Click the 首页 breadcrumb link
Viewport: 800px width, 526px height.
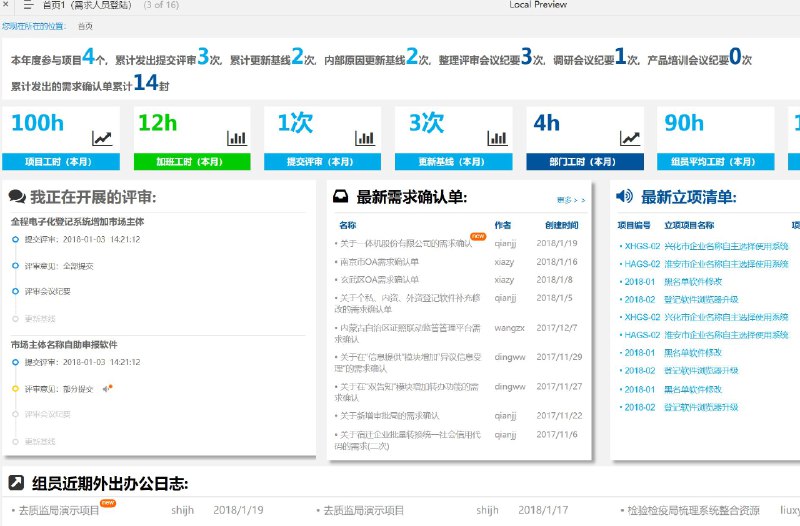click(x=85, y=26)
